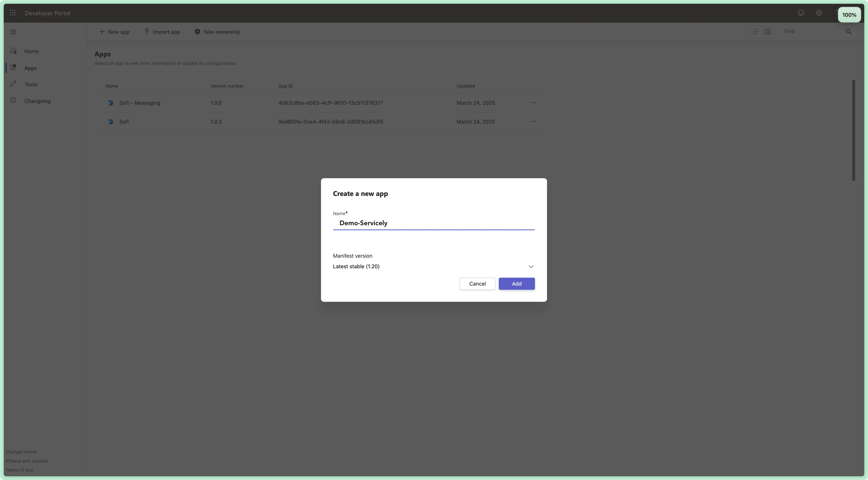The image size is (868, 480).
Task: Open the feedback smiley icon
Action: click(801, 13)
